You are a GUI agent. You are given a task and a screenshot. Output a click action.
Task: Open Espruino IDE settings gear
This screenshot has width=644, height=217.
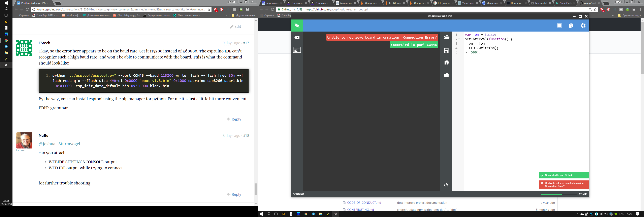[x=583, y=26]
